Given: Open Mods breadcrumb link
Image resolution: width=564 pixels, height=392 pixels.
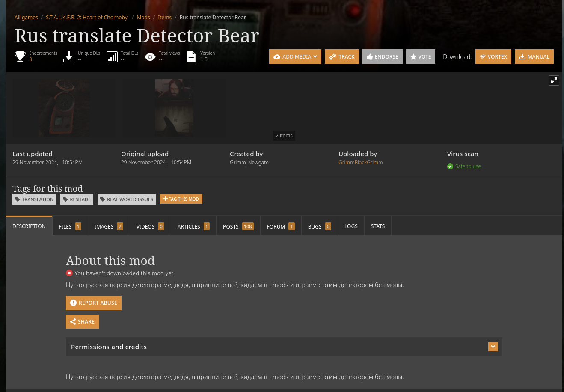Looking at the screenshot, I should tap(143, 18).
